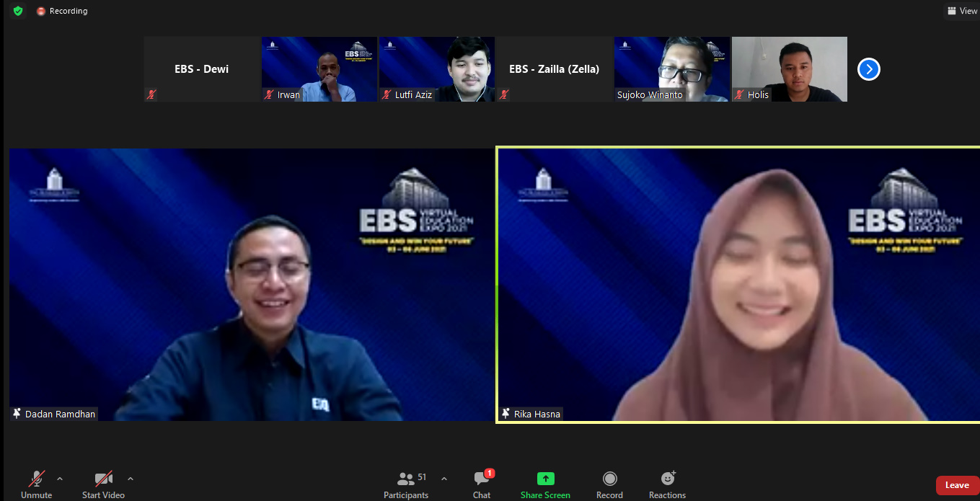
Task: Open the Participants panel icon
Action: coord(406,479)
